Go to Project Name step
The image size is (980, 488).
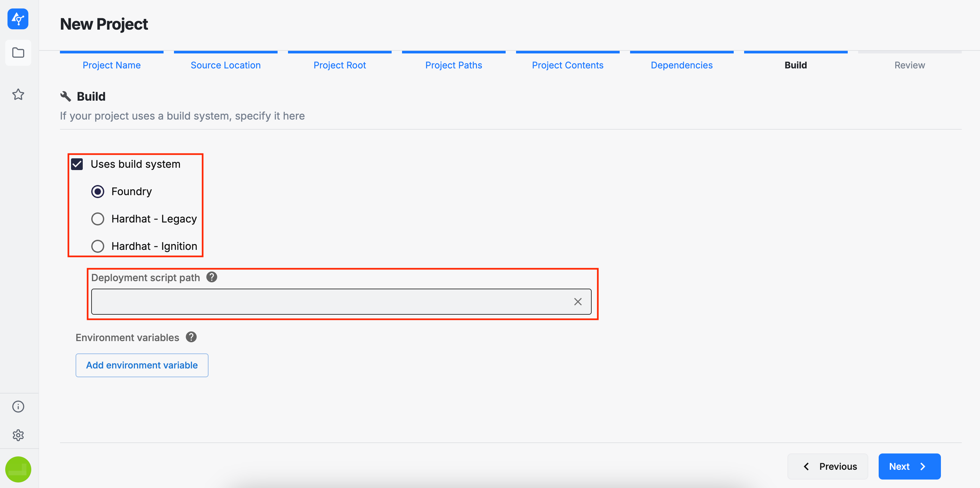click(x=111, y=65)
